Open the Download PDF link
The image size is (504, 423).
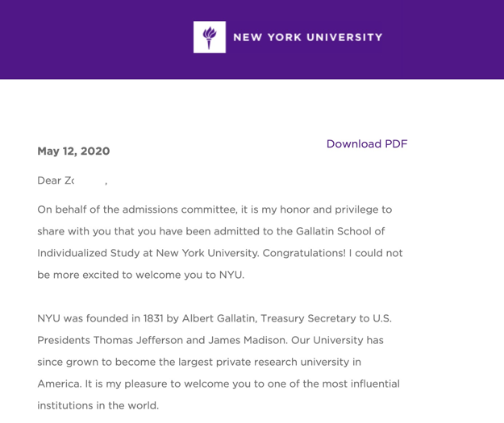(x=367, y=144)
